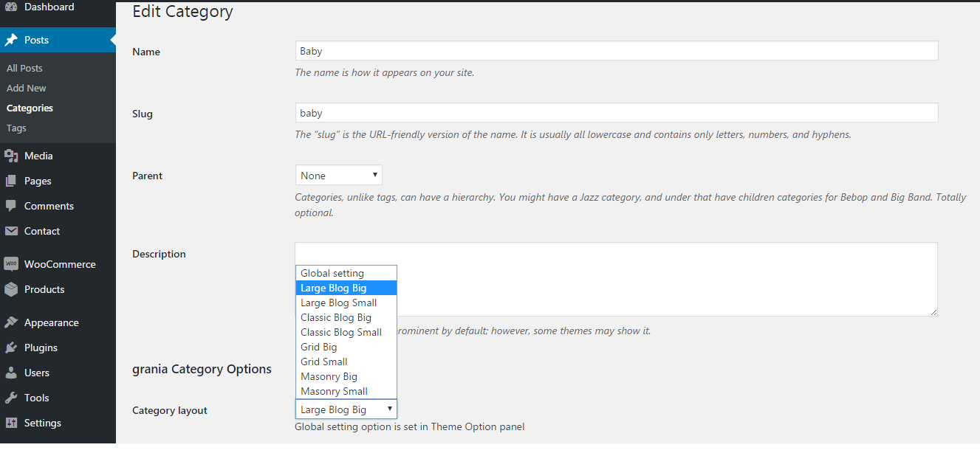Click into the Slug text field

pyautogui.click(x=616, y=113)
